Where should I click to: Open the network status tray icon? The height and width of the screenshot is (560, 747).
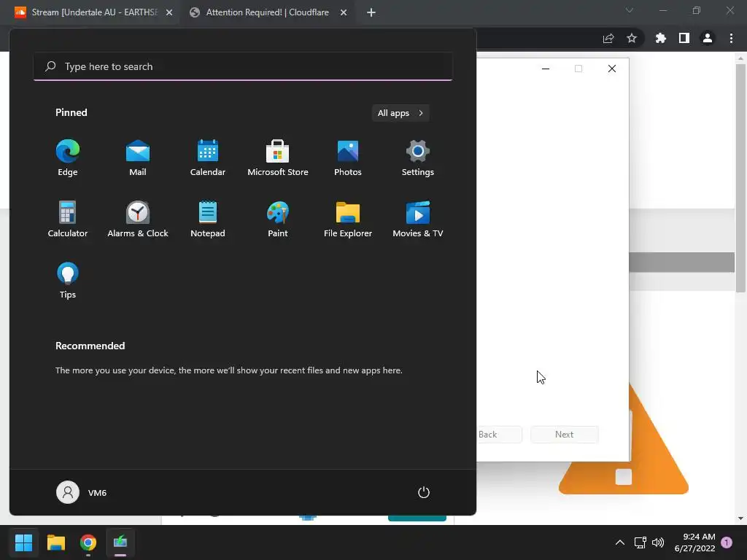click(640, 542)
